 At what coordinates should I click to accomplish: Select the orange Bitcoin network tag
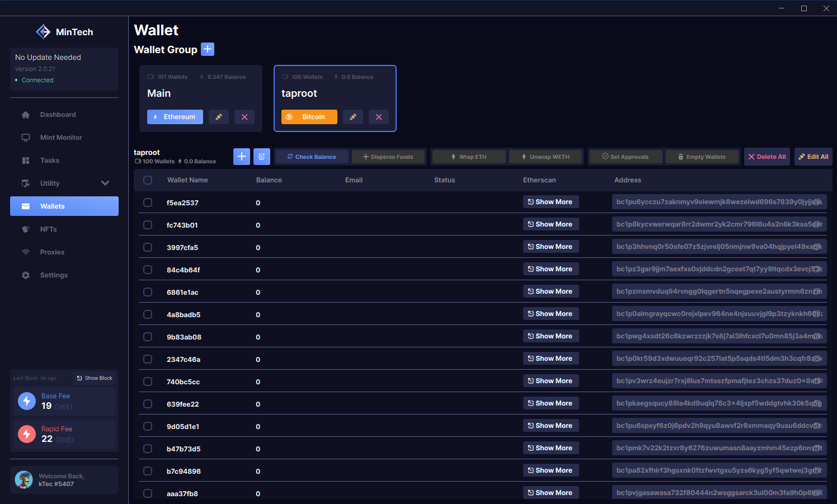pos(309,117)
